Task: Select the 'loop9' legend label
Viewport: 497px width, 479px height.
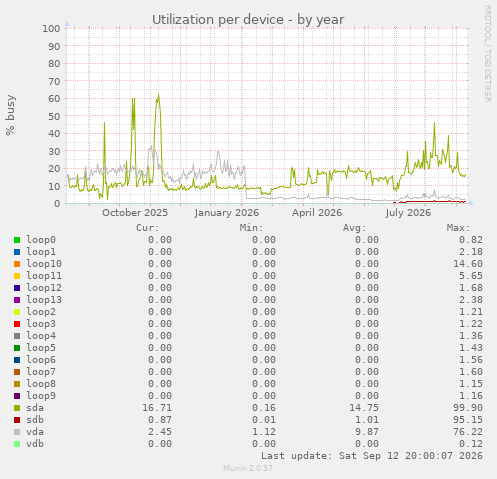Action: [x=41, y=396]
